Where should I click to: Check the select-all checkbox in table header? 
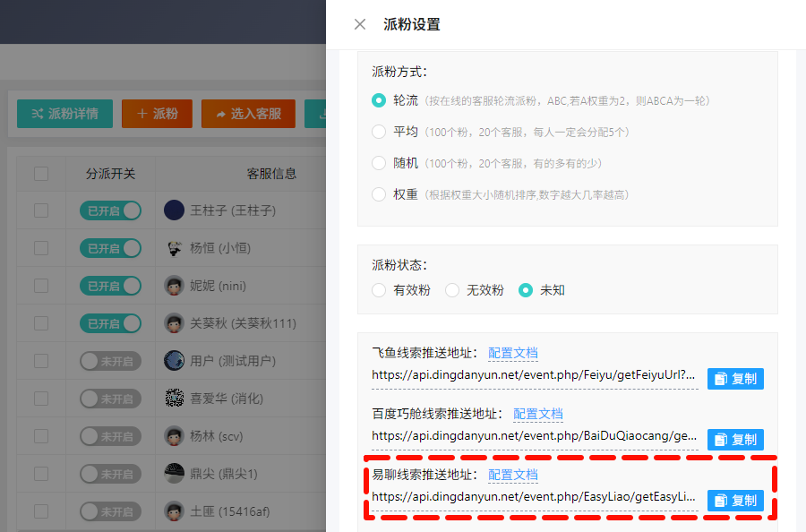(x=41, y=174)
